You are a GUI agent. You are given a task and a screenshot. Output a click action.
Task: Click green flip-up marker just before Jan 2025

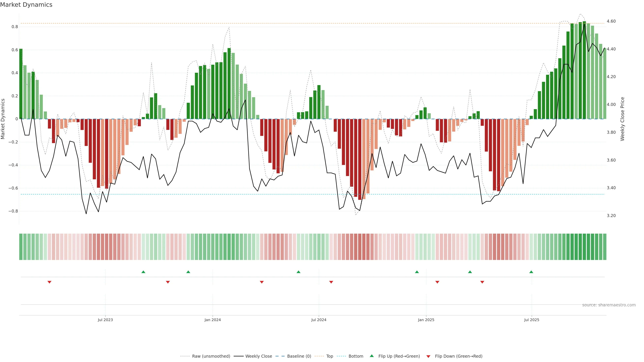(417, 272)
